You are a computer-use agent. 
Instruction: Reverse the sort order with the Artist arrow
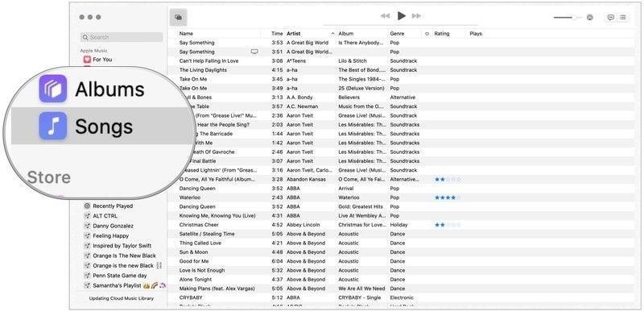tap(332, 34)
